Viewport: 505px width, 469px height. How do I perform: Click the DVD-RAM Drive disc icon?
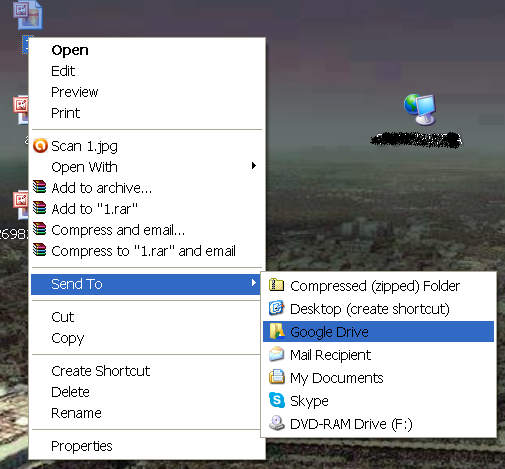pyautogui.click(x=277, y=423)
